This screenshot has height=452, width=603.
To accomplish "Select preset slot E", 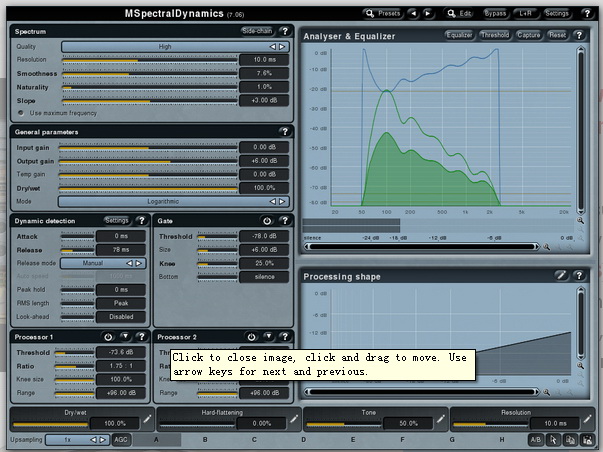I will point(353,440).
